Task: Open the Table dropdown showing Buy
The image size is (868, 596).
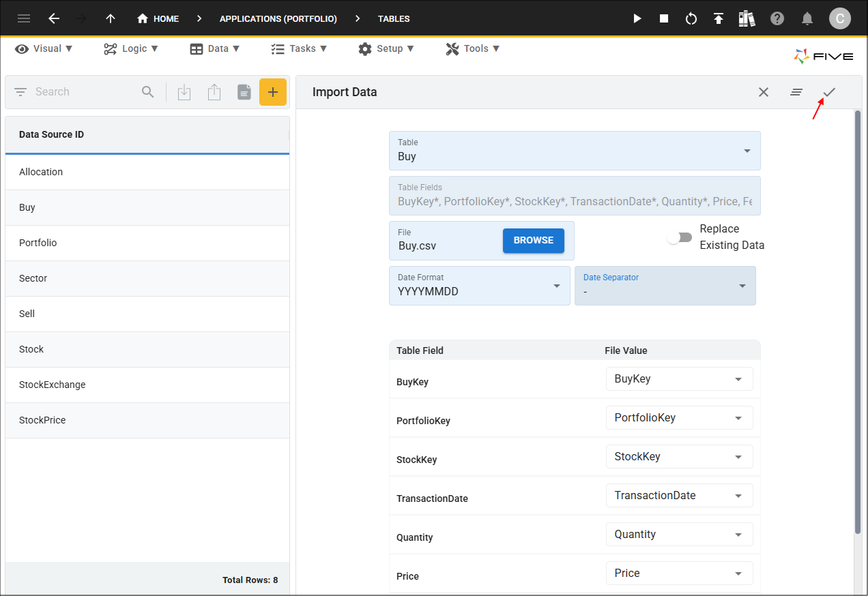Action: pyautogui.click(x=575, y=151)
